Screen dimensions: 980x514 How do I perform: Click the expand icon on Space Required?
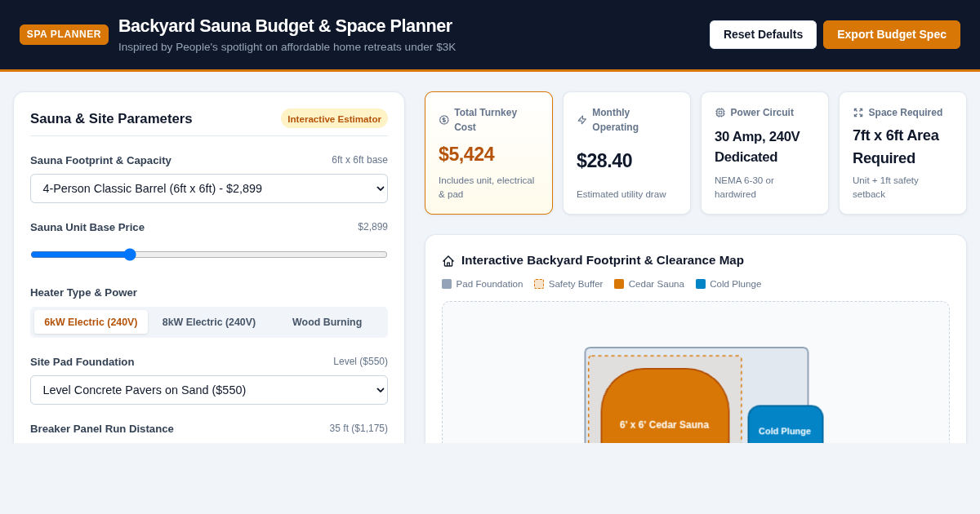[858, 113]
